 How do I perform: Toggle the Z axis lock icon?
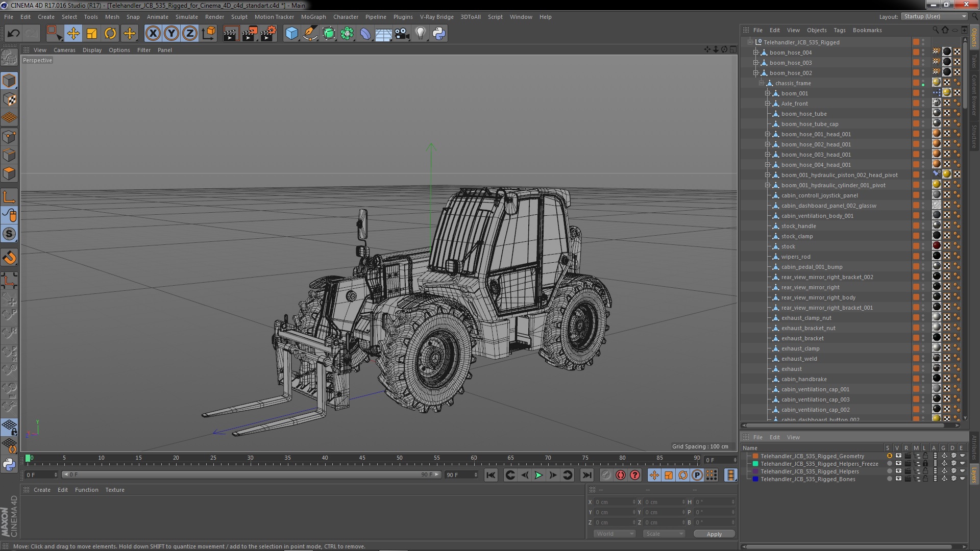(190, 34)
